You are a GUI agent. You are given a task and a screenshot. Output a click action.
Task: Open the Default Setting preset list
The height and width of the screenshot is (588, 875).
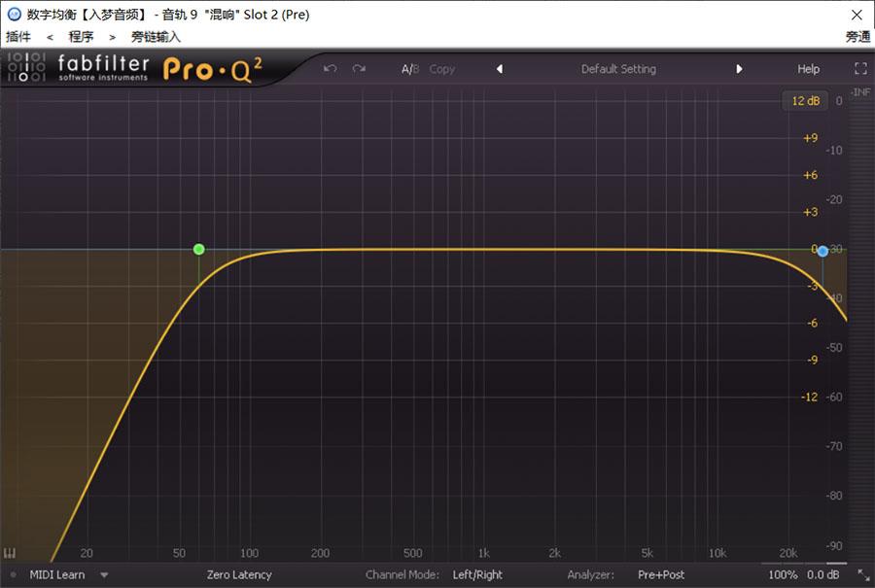point(618,69)
